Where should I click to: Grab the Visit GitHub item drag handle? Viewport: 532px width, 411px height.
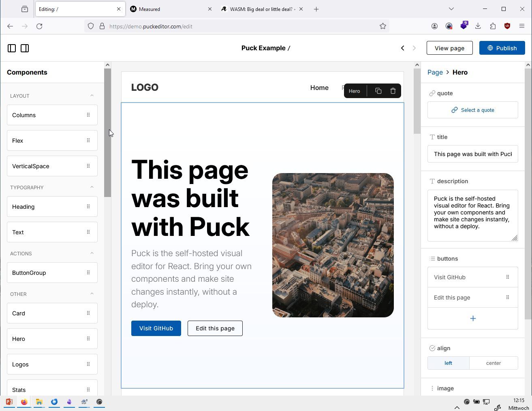click(x=508, y=277)
